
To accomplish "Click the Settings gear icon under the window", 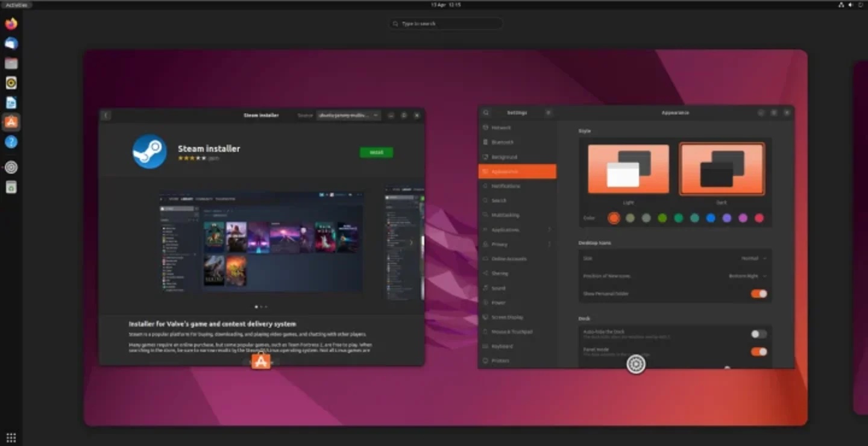I will tap(636, 364).
